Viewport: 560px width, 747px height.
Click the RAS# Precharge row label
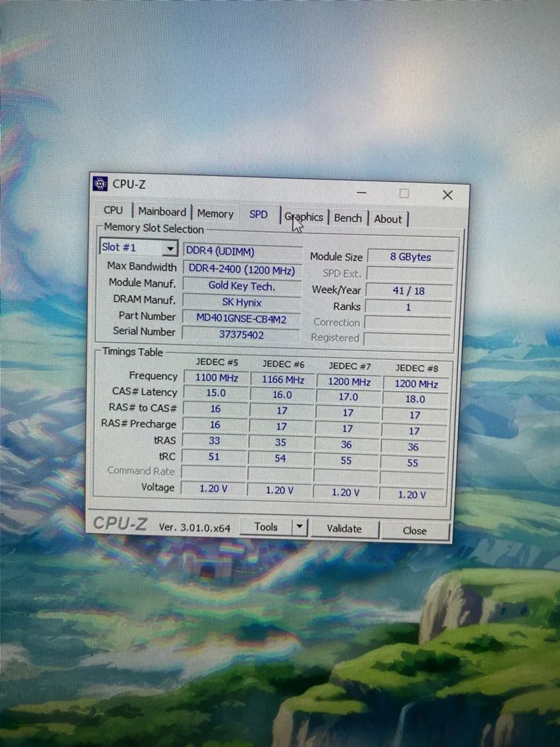pyautogui.click(x=138, y=424)
